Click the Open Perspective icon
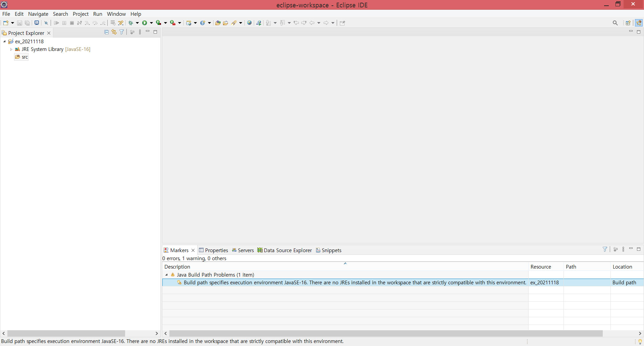Screen dimensions: 644x346 628,23
